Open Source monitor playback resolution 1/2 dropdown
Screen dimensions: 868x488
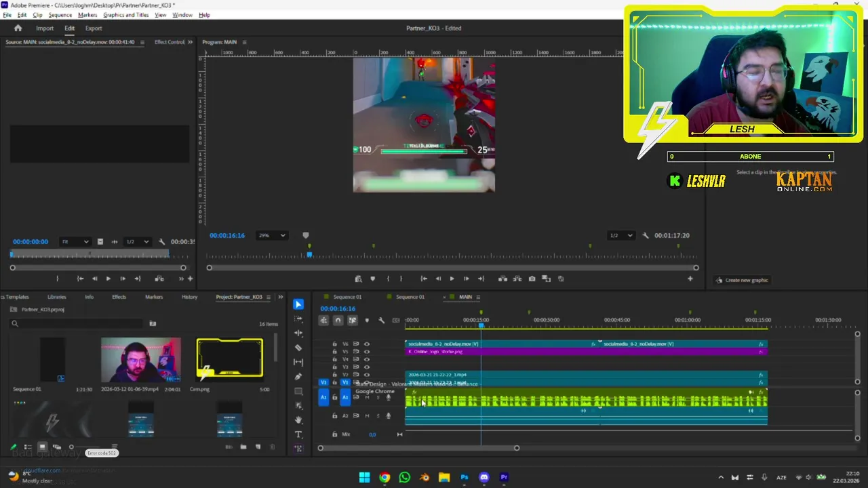139,242
